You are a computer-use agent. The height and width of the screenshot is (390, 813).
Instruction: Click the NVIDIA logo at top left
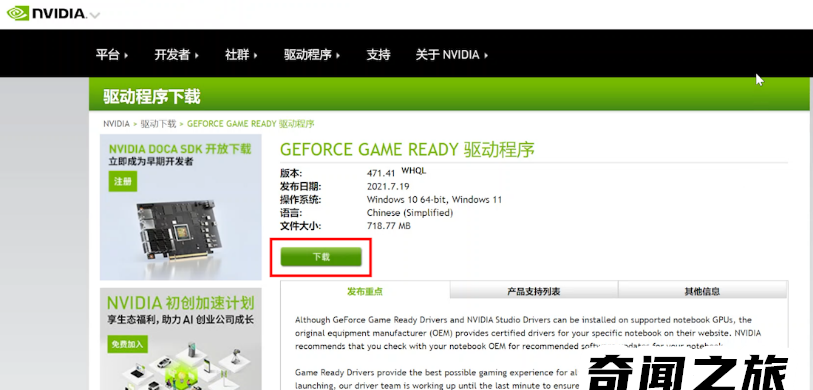pyautogui.click(x=45, y=12)
